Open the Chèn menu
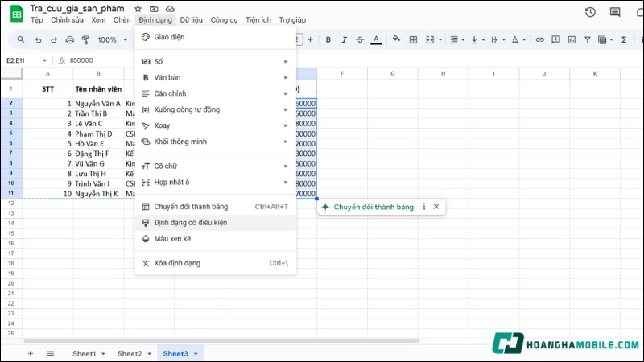Image resolution: width=644 pixels, height=362 pixels. (x=122, y=19)
